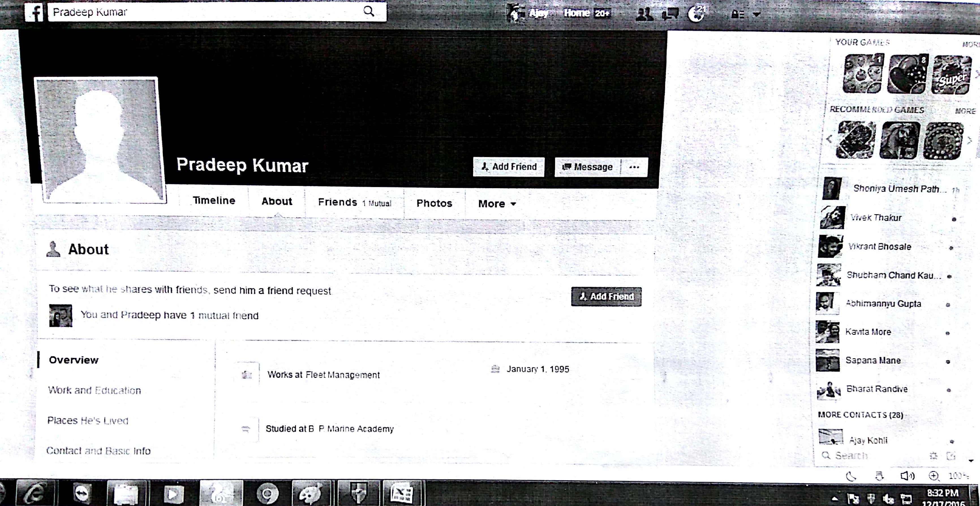Screen dimensions: 980x506
Task: Open the privacy shortcuts lock icon
Action: pyautogui.click(x=738, y=14)
